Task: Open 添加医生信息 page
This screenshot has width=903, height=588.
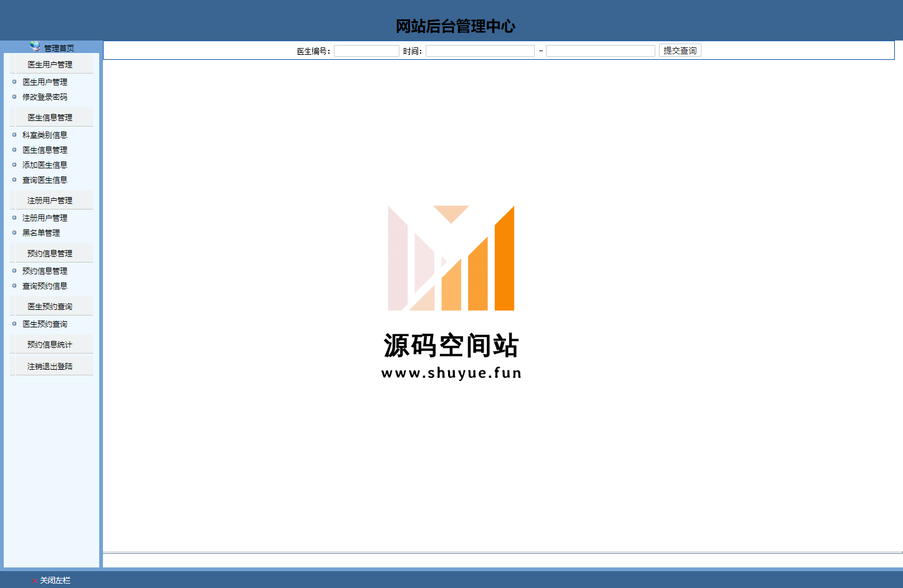Action: [x=45, y=165]
